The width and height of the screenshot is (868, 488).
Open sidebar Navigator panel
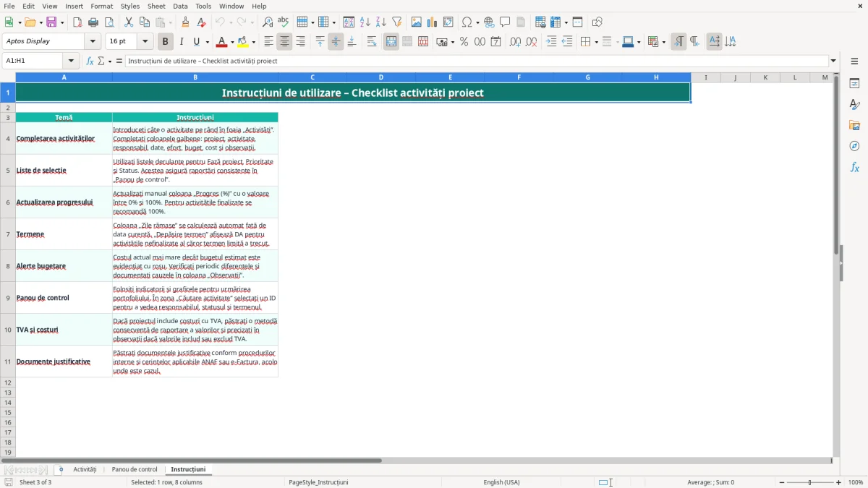click(x=854, y=146)
